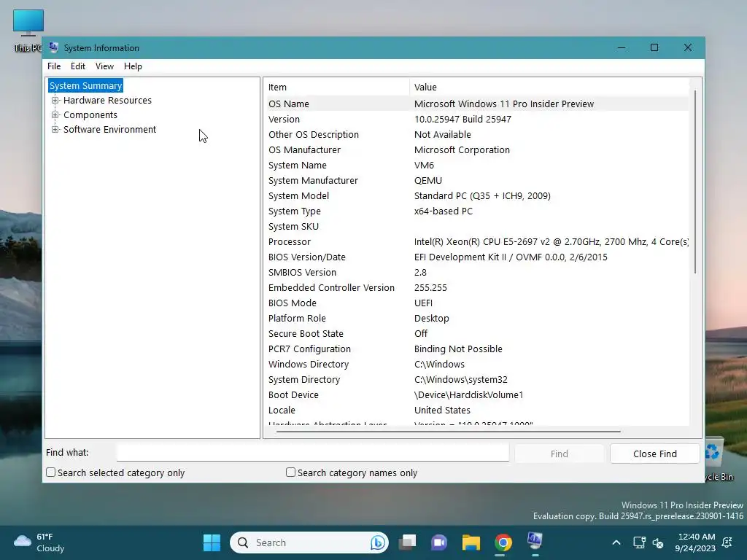Select the Secure Boot State row
This screenshot has height=560, width=747.
pyautogui.click(x=477, y=334)
